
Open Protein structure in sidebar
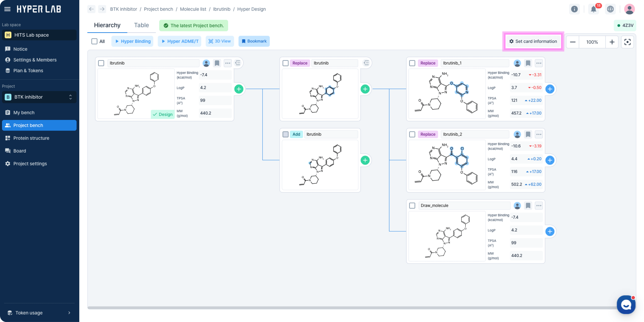[31, 138]
